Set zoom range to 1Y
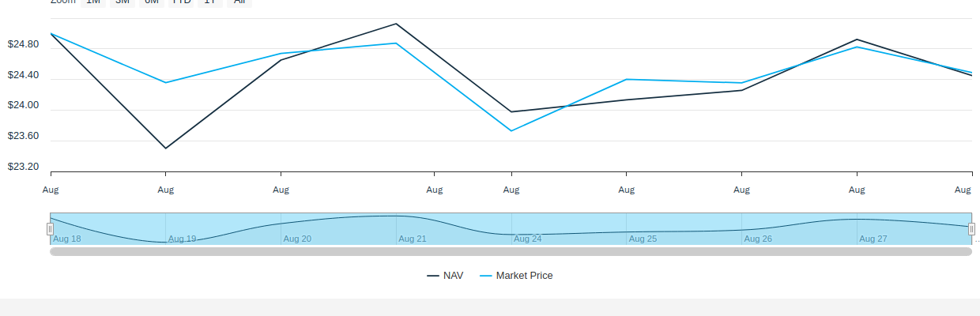The height and width of the screenshot is (316, 980). coord(210,2)
